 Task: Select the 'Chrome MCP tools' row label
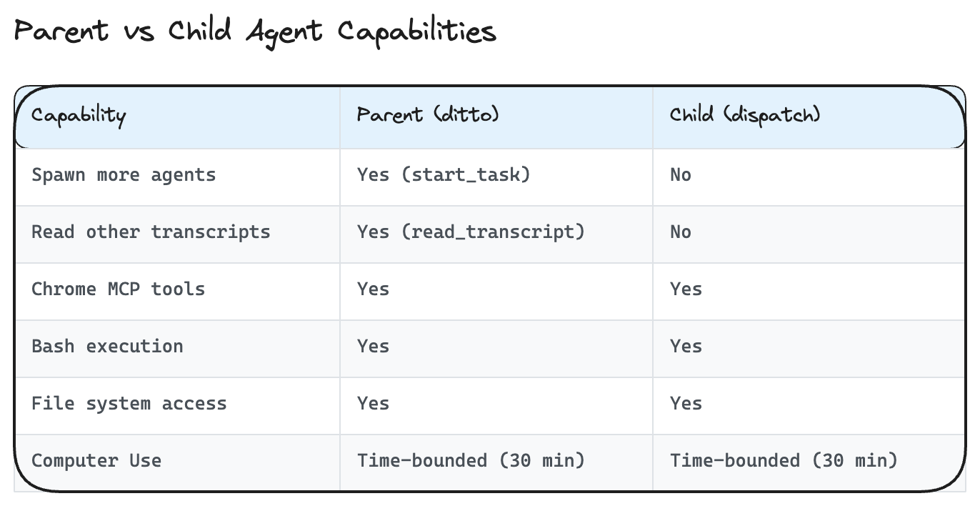(x=118, y=289)
